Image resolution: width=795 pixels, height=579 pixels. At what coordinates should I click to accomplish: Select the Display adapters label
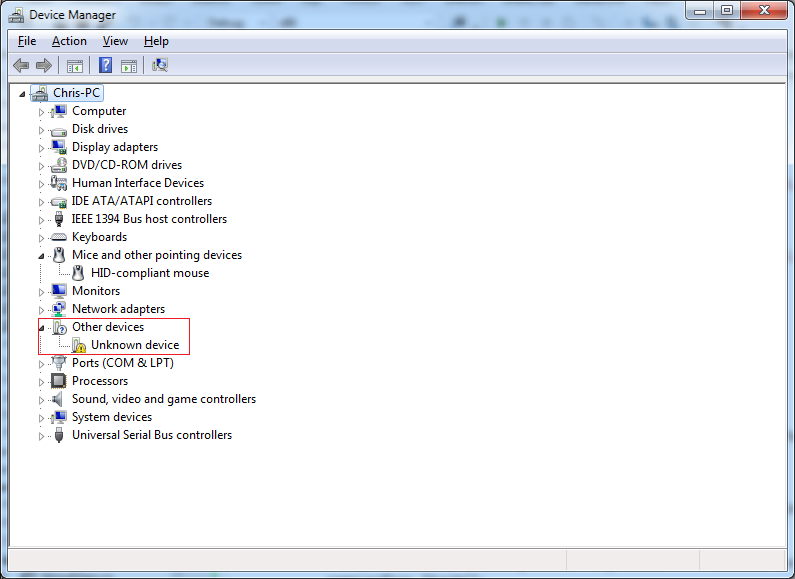coord(115,147)
